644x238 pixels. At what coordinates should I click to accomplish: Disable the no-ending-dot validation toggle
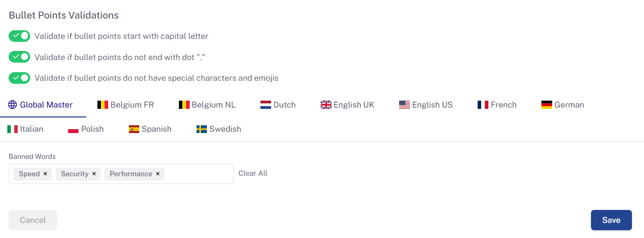19,57
